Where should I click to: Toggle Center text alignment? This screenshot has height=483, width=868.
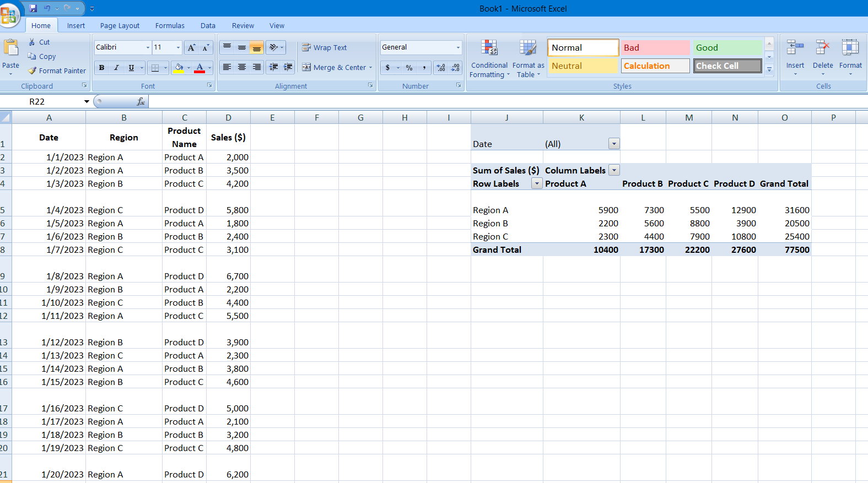tap(242, 67)
